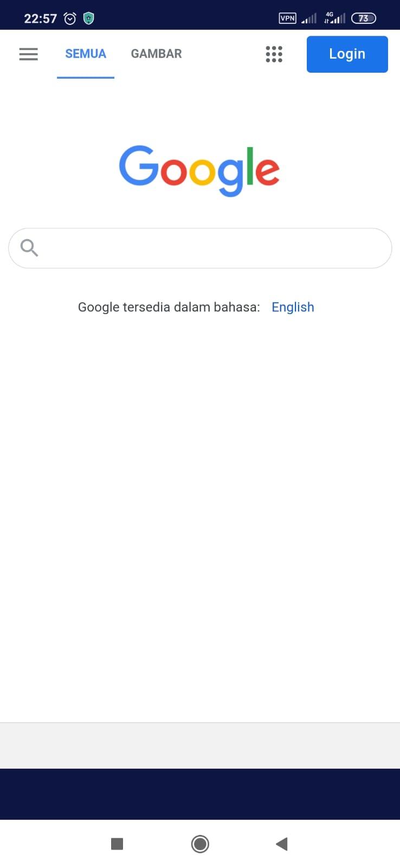Tap the 4G signal strength icon
The height and width of the screenshot is (868, 400).
[x=334, y=18]
